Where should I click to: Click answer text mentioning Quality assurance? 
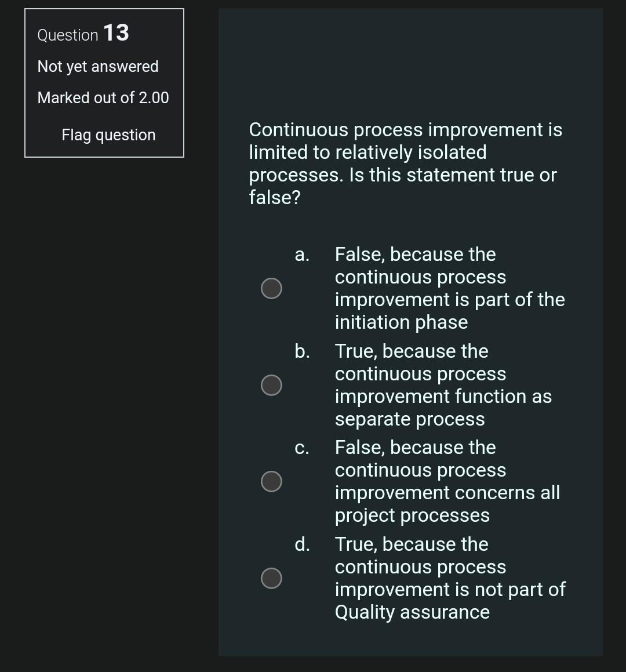tap(450, 578)
